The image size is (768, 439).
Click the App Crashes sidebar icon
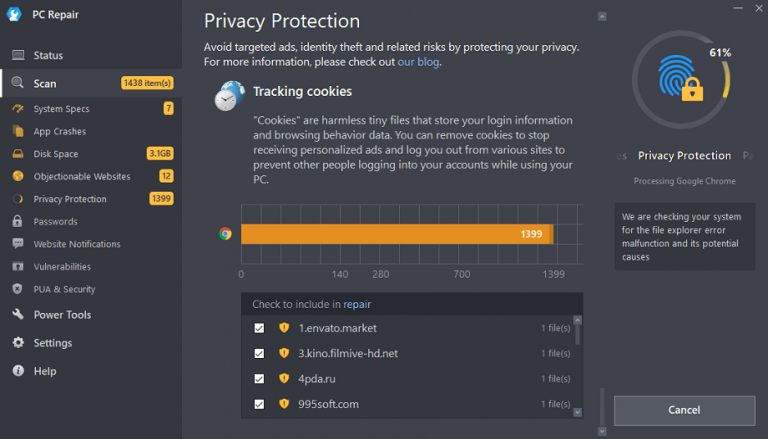pos(17,131)
